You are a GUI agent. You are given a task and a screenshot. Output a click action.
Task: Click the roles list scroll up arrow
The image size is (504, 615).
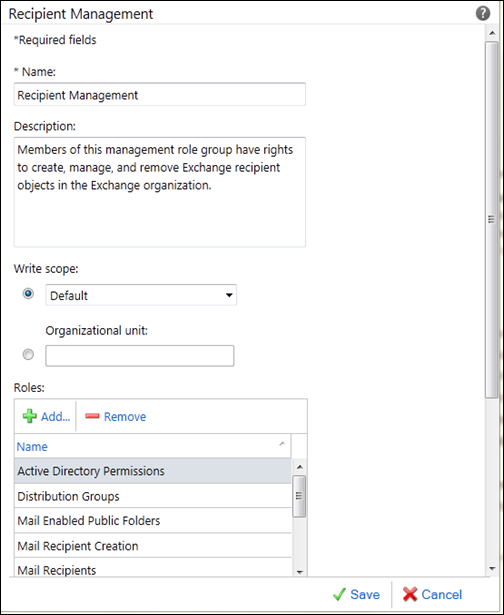pyautogui.click(x=300, y=467)
